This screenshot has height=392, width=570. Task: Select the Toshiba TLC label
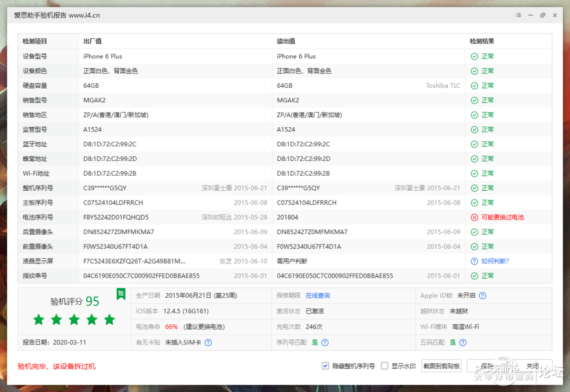point(443,86)
